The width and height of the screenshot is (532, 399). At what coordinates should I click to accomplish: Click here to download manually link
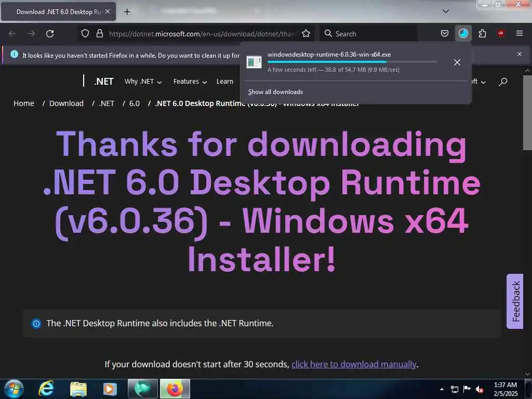pyautogui.click(x=353, y=364)
